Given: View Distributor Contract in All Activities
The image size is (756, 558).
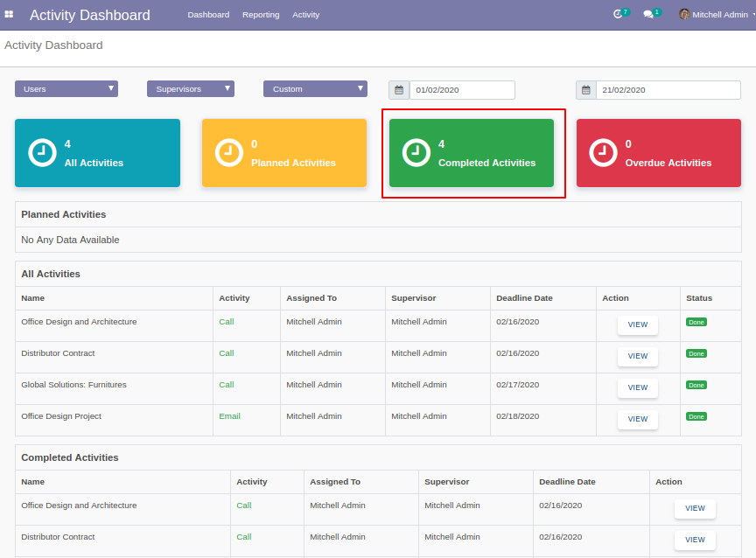Looking at the screenshot, I should [x=638, y=356].
